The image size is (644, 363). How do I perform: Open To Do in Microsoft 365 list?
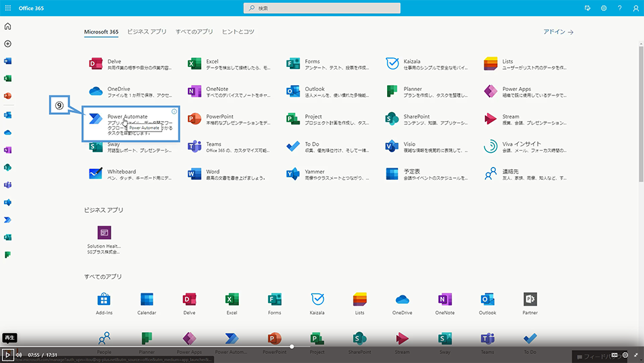[x=328, y=147]
